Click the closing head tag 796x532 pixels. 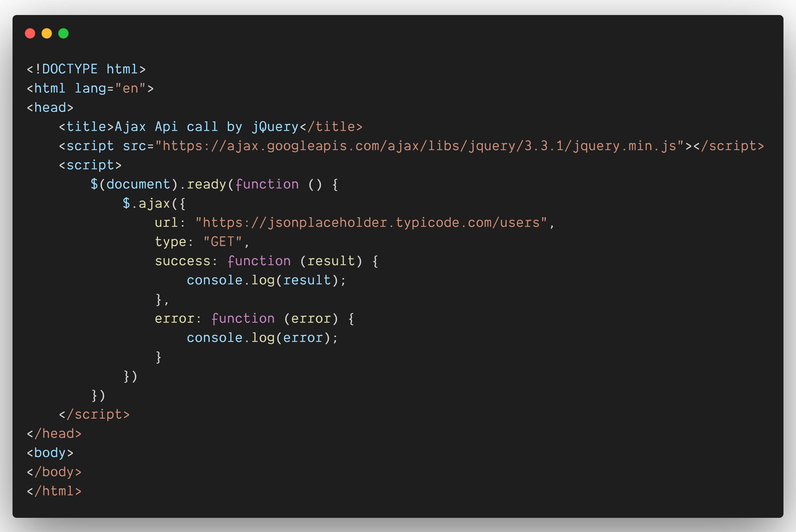point(54,433)
